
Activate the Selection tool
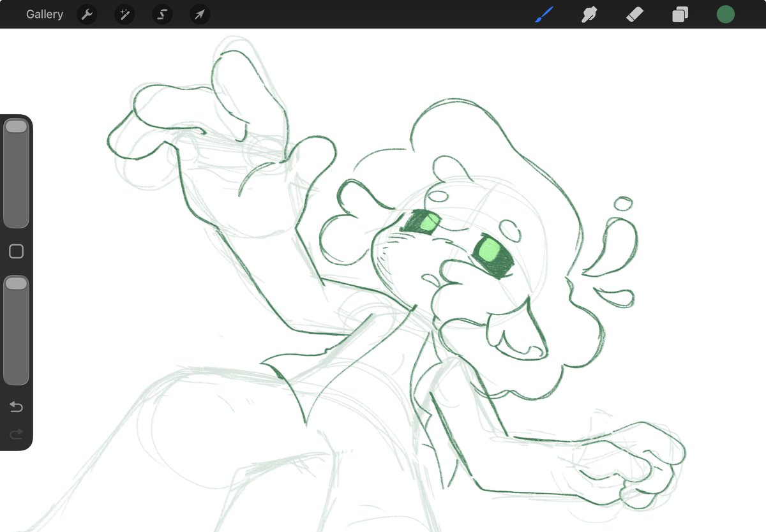tap(162, 15)
